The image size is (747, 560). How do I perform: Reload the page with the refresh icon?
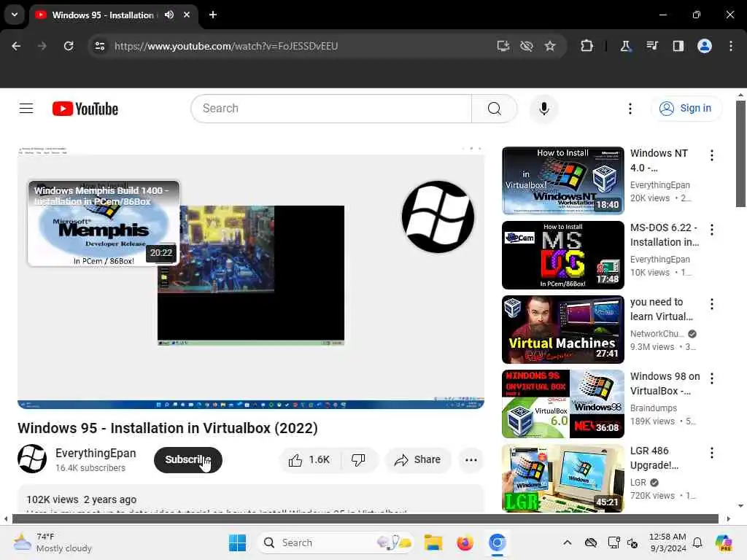tap(69, 46)
